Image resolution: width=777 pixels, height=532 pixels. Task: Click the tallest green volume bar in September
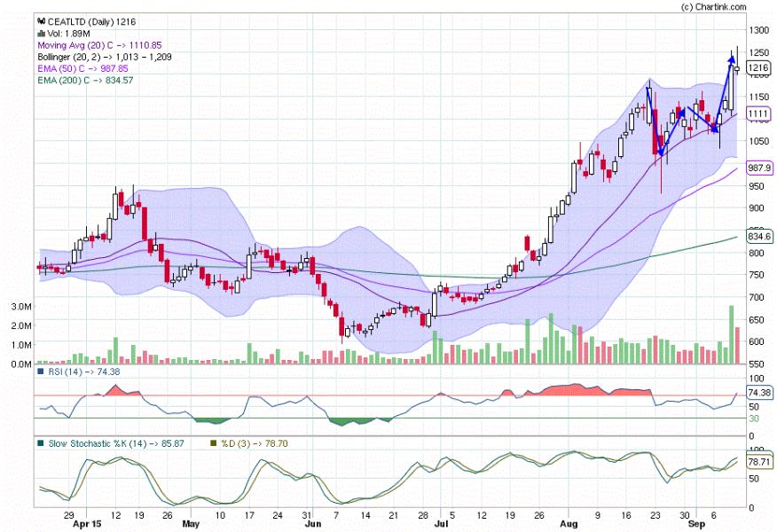pyautogui.click(x=732, y=335)
